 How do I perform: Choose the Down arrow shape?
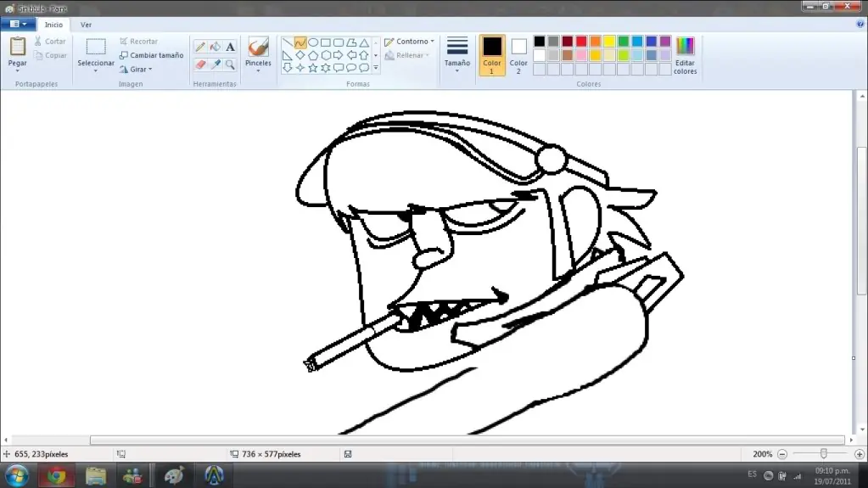point(288,68)
